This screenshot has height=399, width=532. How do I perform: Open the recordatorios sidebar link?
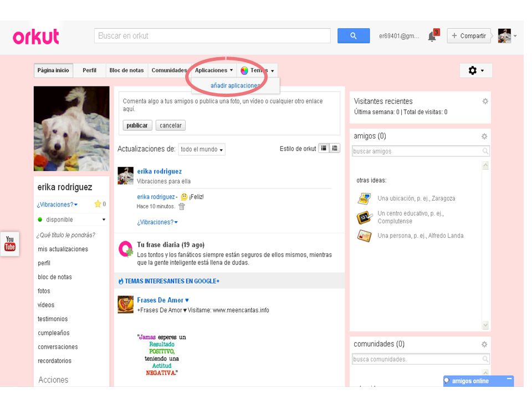(54, 361)
